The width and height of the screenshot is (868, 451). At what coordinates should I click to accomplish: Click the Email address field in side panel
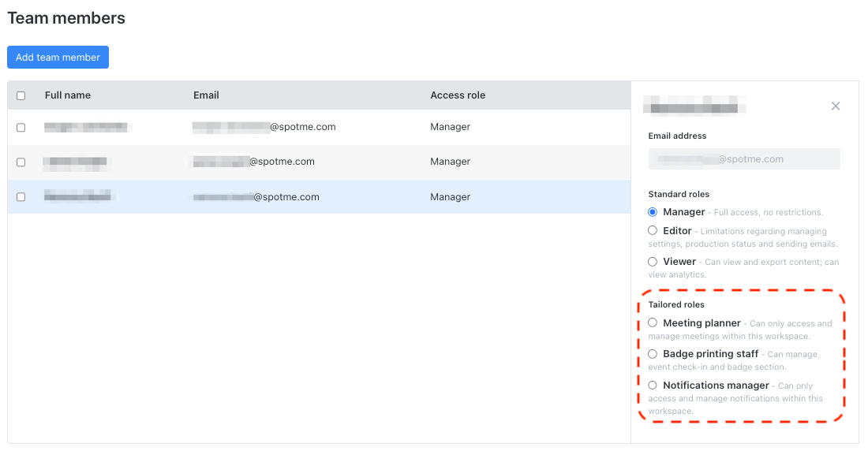click(744, 158)
